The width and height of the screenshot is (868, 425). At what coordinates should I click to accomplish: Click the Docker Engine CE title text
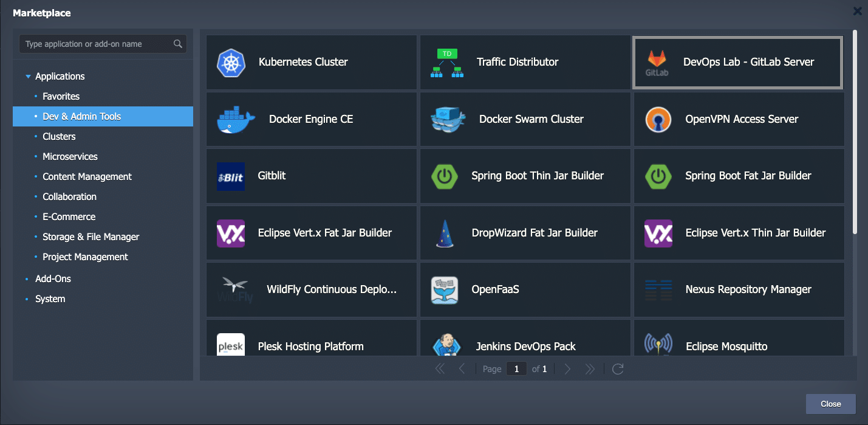(311, 119)
